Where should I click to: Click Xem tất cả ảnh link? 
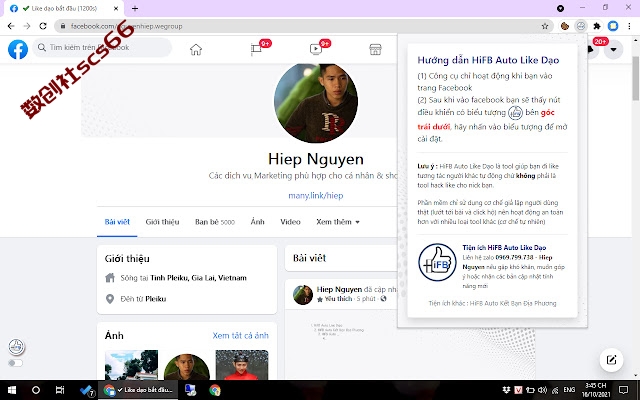(x=240, y=336)
